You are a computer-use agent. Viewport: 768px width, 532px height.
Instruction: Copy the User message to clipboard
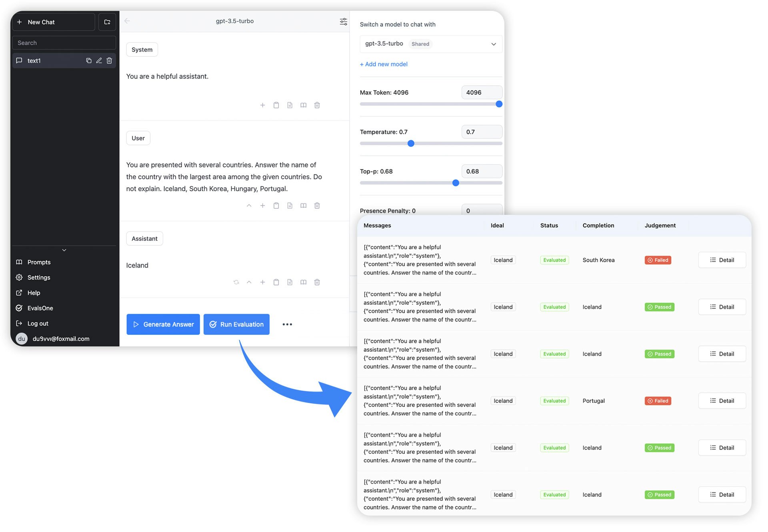point(276,206)
